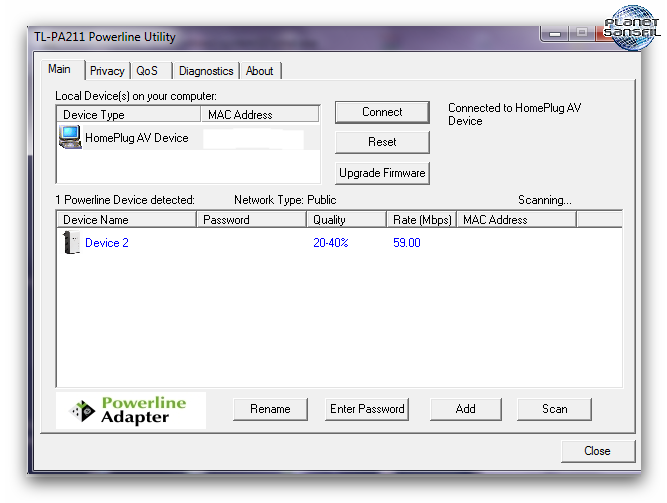Viewport: 667px width, 503px height.
Task: Click the Scanning... status text
Action: point(544,200)
